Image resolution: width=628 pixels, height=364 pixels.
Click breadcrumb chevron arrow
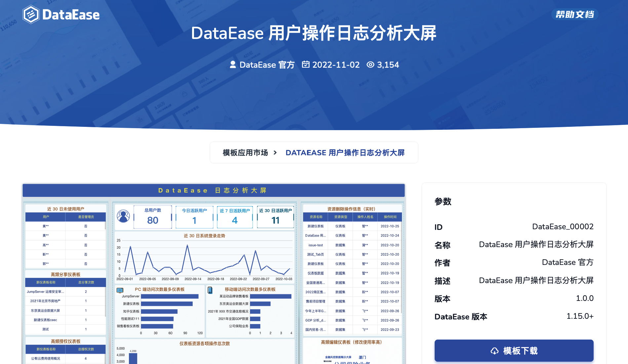275,153
